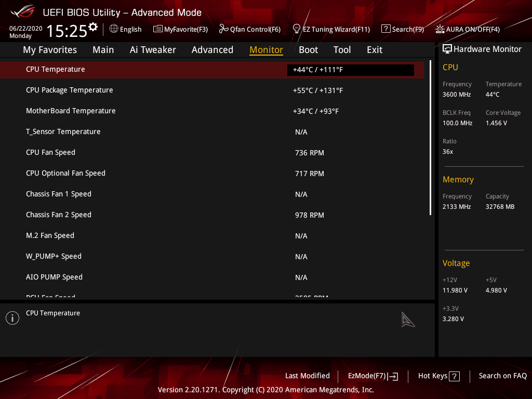Open Hot Keys help
This screenshot has height=399, width=532.
[438, 376]
